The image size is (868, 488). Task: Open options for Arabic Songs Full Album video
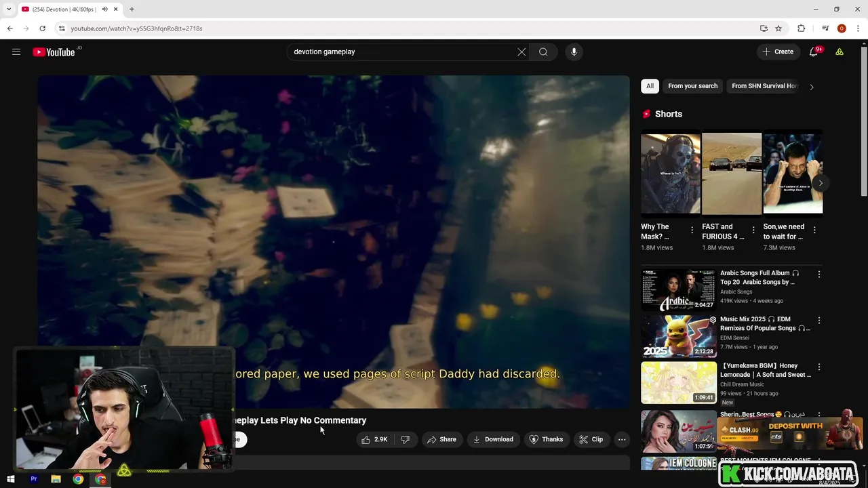pos(818,274)
